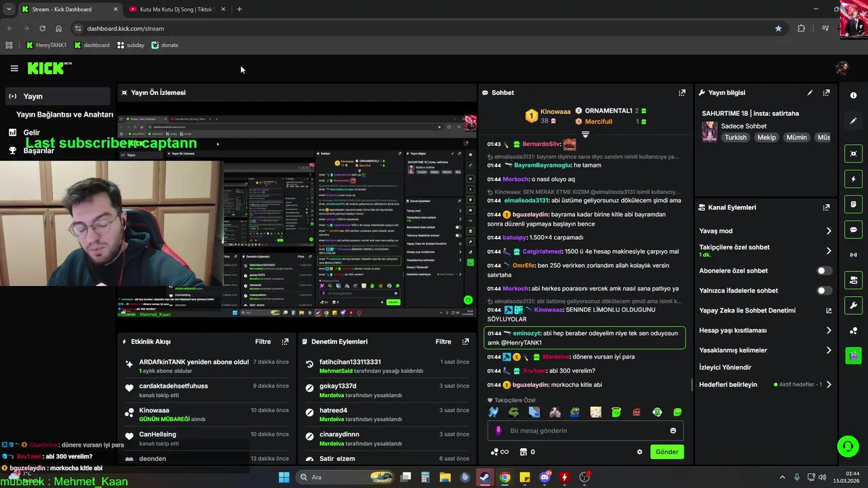
Task: Click the Gönder send button
Action: pyautogui.click(x=667, y=452)
